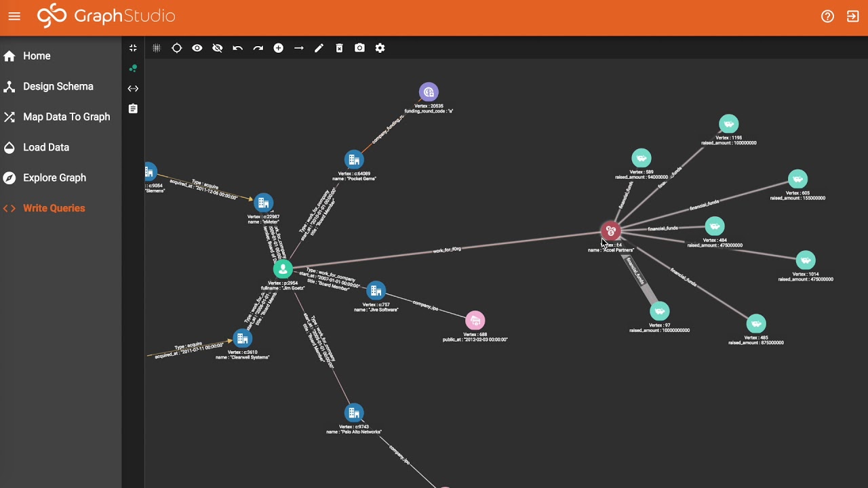Click the edit pencil icon
Screen dimensions: 868x488
pos(319,48)
